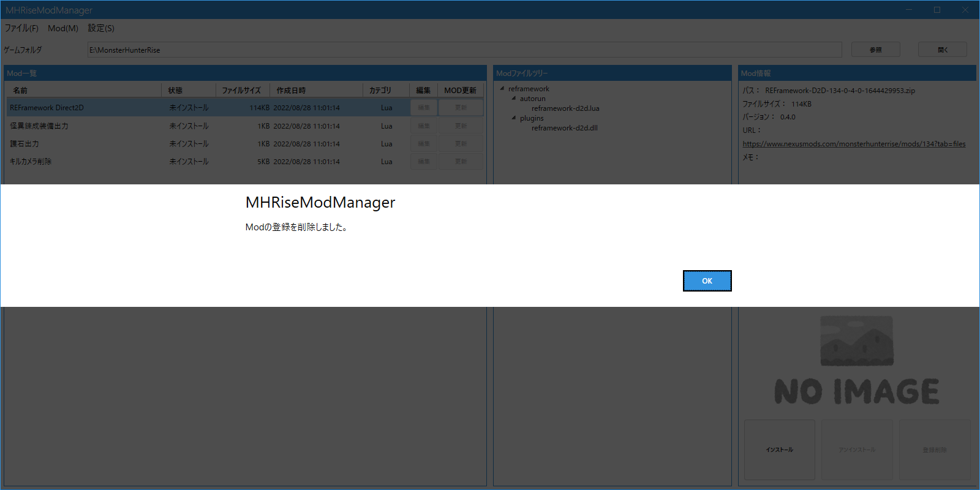This screenshot has width=980, height=490.
Task: Click 編集 button for REFramework Direct2D
Action: tap(424, 107)
